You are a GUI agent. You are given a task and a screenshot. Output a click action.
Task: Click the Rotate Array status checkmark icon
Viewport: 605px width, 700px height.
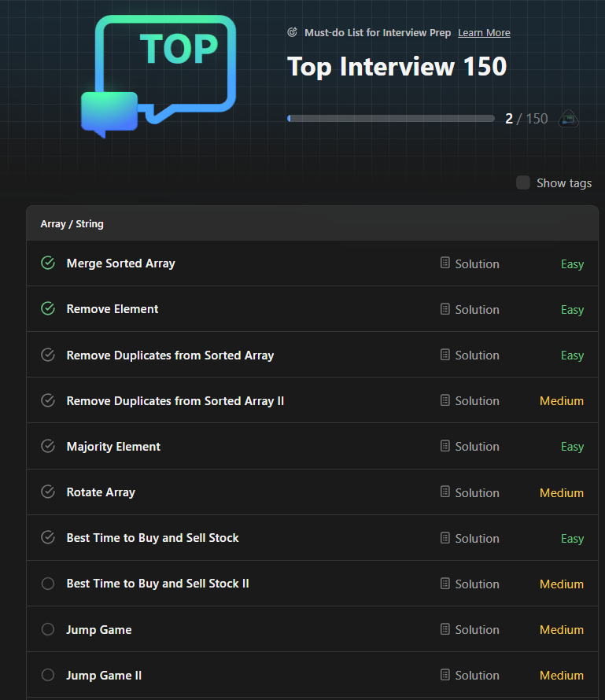[48, 492]
